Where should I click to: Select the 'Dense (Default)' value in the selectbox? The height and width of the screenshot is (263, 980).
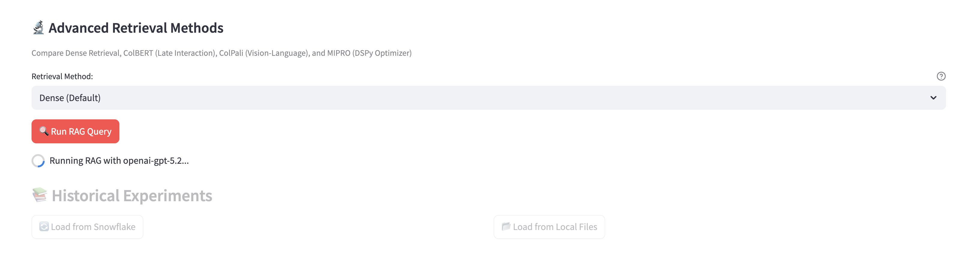pyautogui.click(x=70, y=98)
